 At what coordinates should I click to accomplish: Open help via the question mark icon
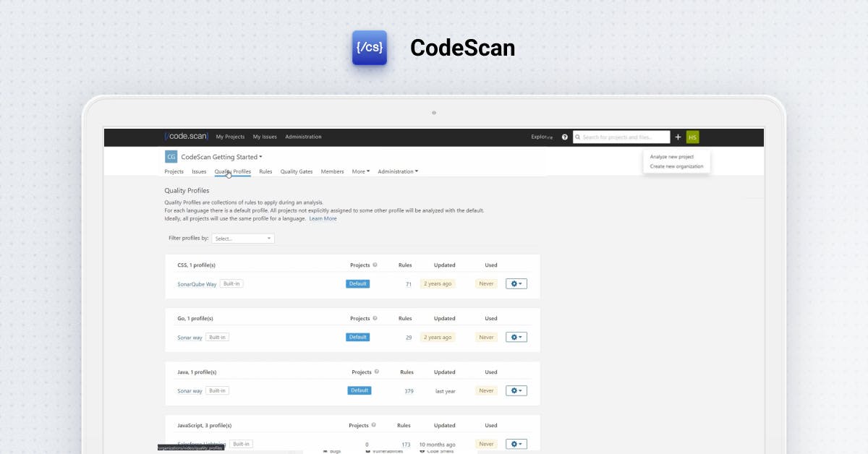564,137
